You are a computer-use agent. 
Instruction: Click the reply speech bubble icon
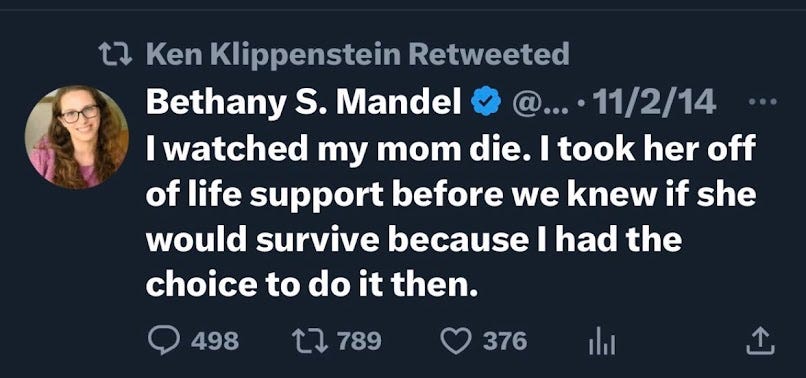(x=164, y=341)
